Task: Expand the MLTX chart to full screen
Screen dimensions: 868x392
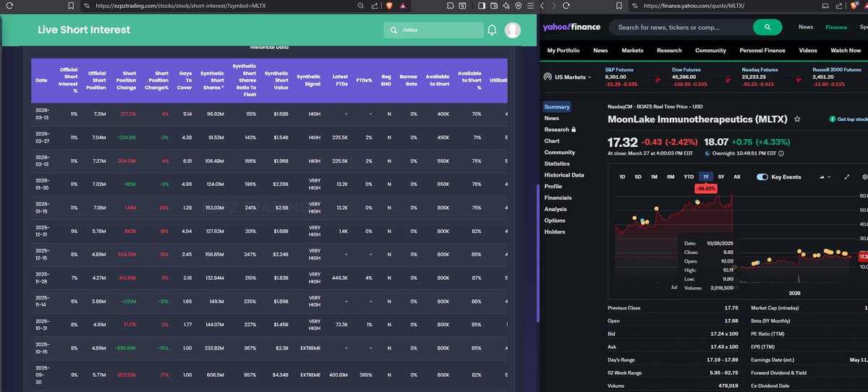Action: pyautogui.click(x=847, y=176)
